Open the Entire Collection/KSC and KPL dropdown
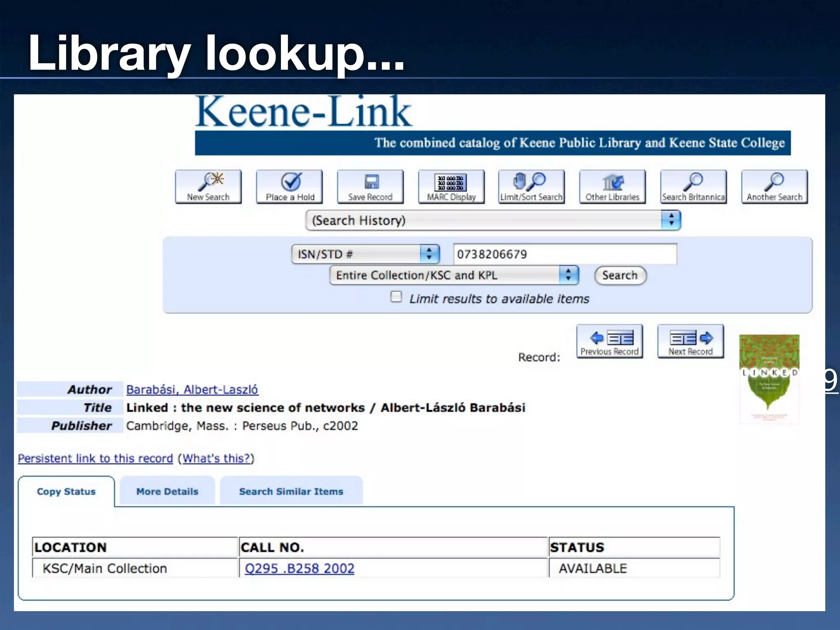The width and height of the screenshot is (840, 630). pos(454,275)
